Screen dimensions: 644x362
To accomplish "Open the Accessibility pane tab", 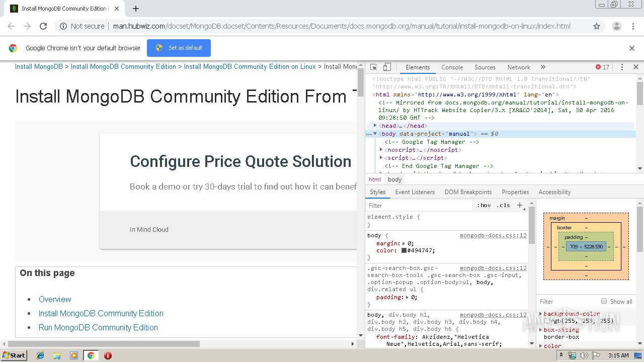I will pos(554,192).
